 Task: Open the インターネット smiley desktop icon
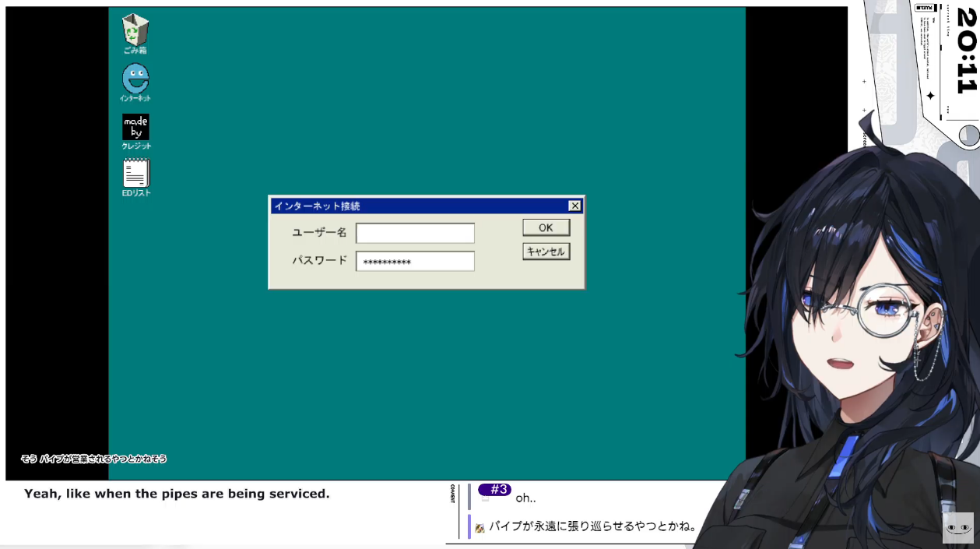[135, 82]
